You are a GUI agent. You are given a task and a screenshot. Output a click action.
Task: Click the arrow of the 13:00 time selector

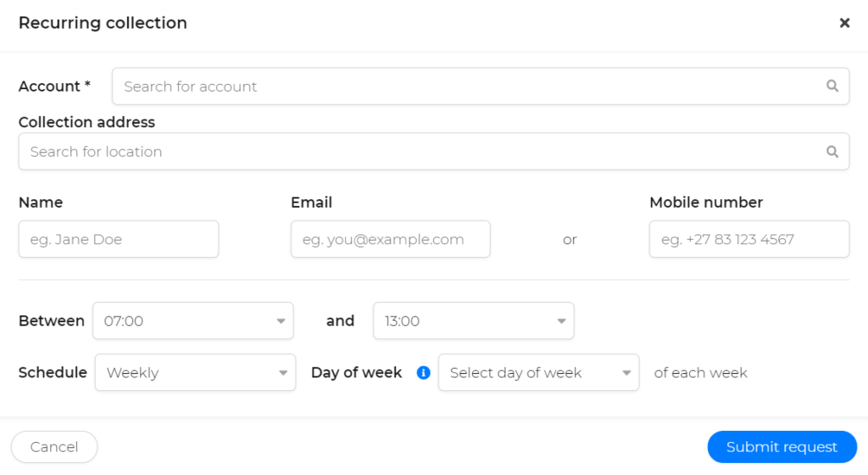click(x=561, y=321)
